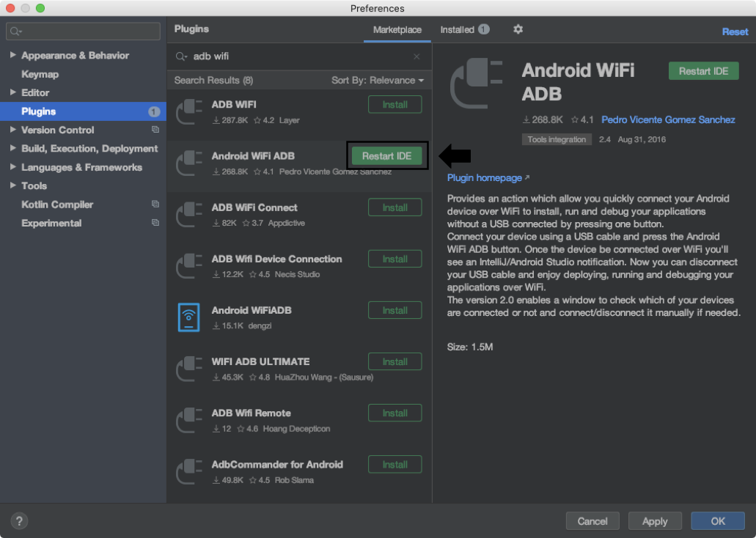Viewport: 756px width, 538px height.
Task: Expand the Editor settings section
Action: [x=13, y=92]
